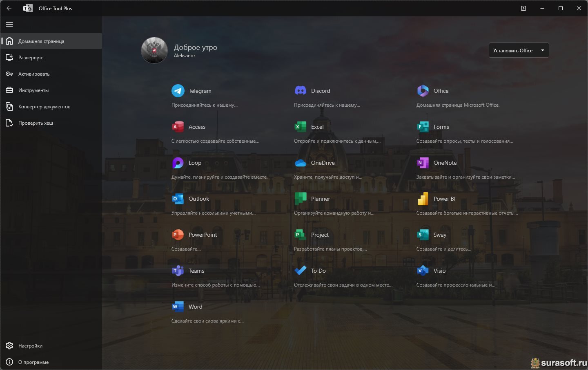Open the Discord icon link
The height and width of the screenshot is (370, 588).
[301, 91]
